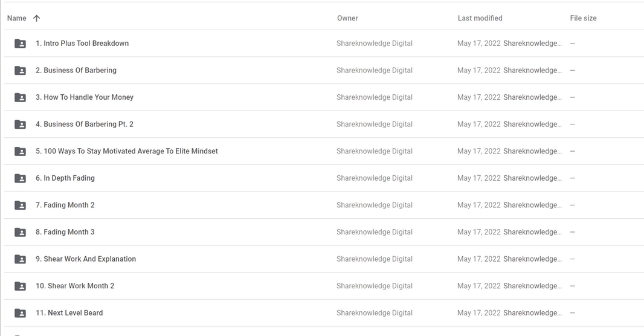Click folder icon for How To Handle Your Money
This screenshot has height=336, width=644.
coord(20,97)
